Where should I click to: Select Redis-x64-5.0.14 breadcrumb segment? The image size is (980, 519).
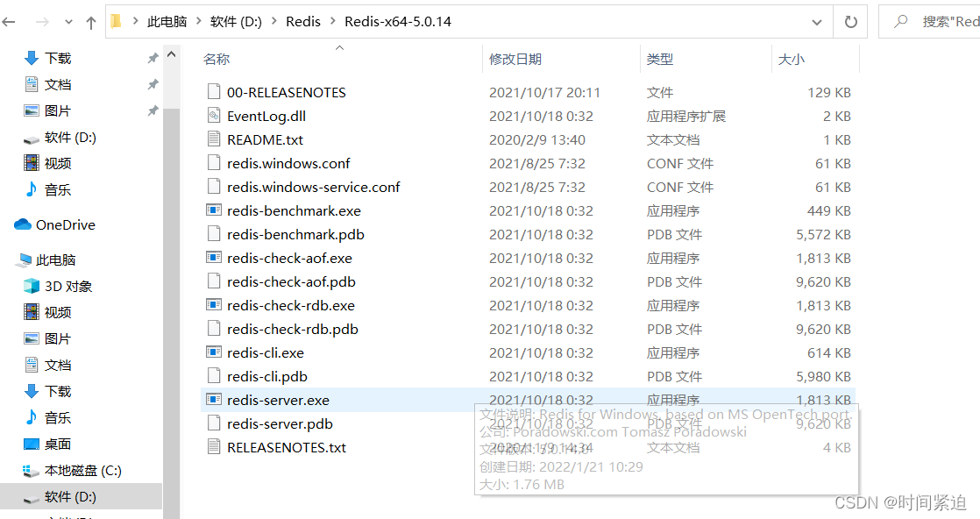pos(398,21)
